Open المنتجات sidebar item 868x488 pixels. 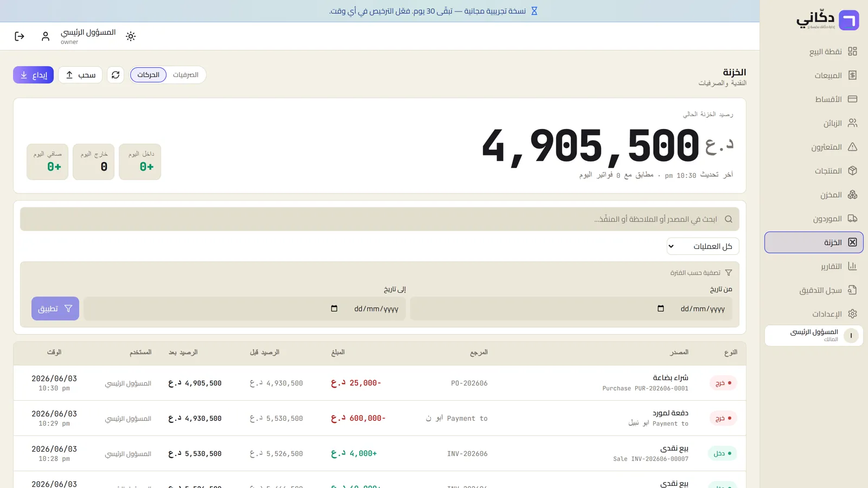point(814,171)
